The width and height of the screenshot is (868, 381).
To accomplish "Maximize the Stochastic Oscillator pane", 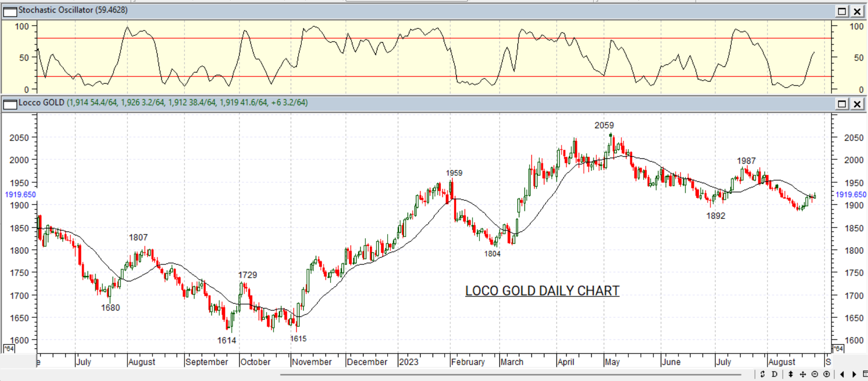I will tap(842, 11).
